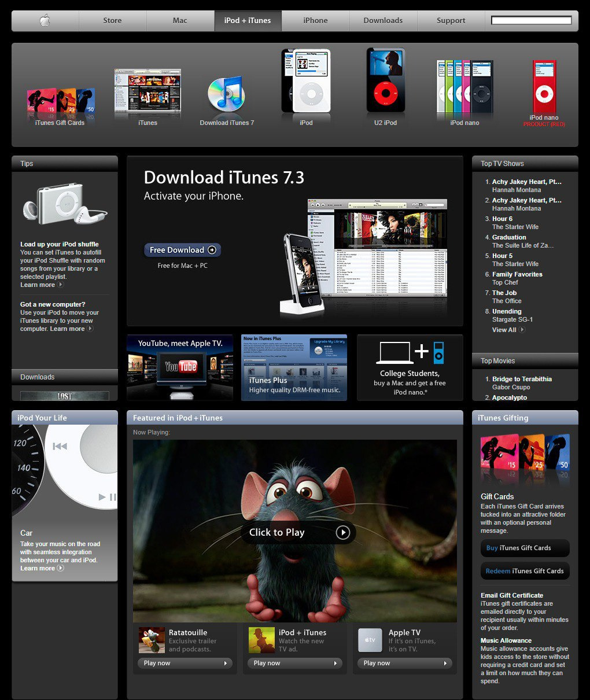Screen dimensions: 590x700
Task: Click the Download iTunes 7 disc icon
Action: 226,94
